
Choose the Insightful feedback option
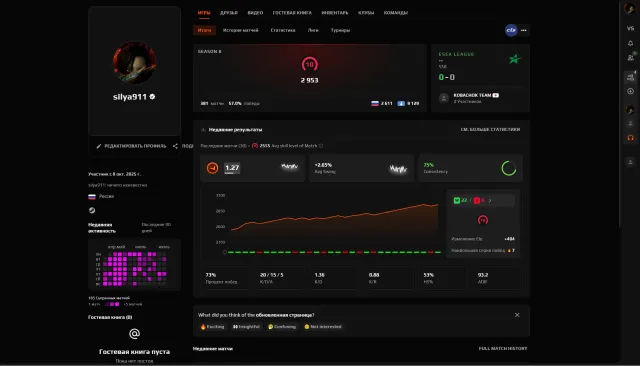(x=246, y=327)
